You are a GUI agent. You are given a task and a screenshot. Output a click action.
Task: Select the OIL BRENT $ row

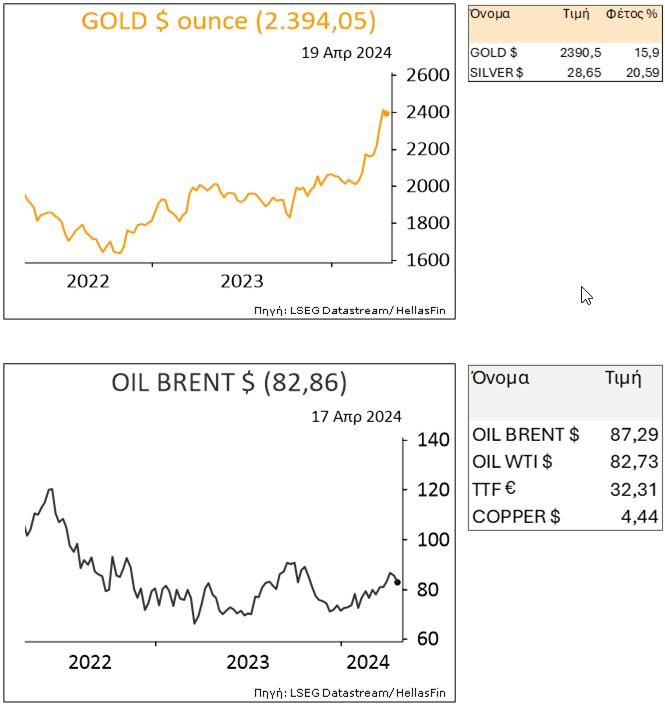pos(565,434)
